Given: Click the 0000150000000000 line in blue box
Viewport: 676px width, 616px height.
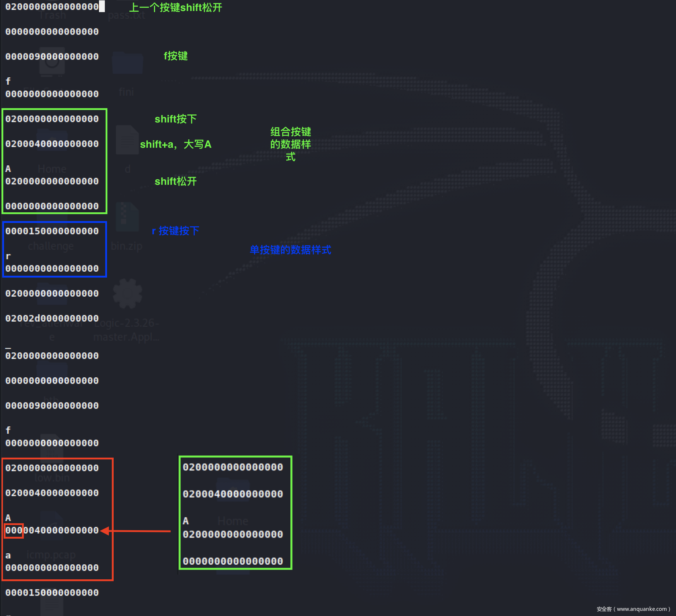Looking at the screenshot, I should point(52,231).
